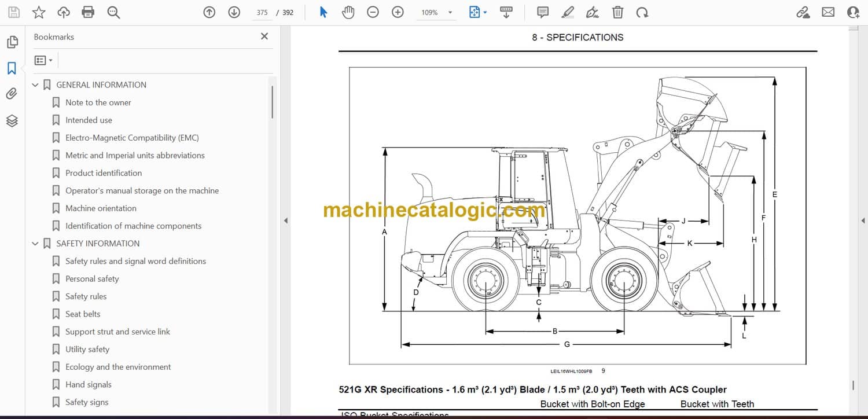The height and width of the screenshot is (419, 868).
Task: Collapse the GENERAL INFORMATION section
Action: click(x=35, y=85)
